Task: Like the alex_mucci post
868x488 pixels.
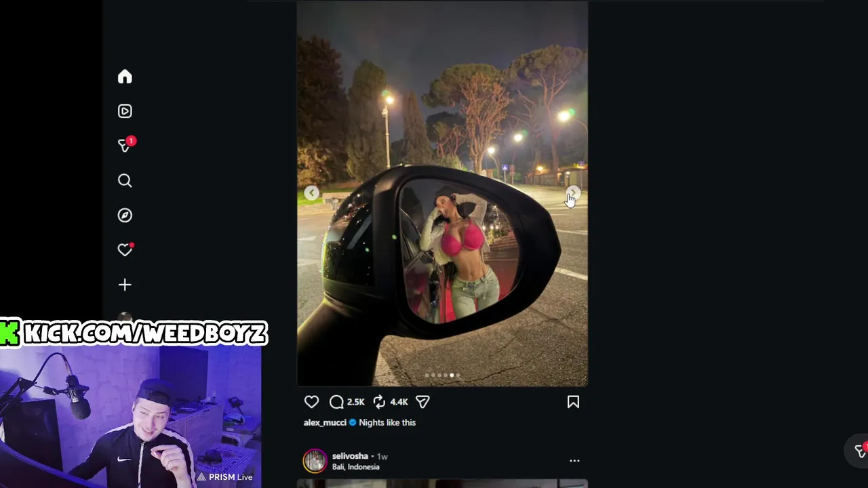Action: point(311,402)
